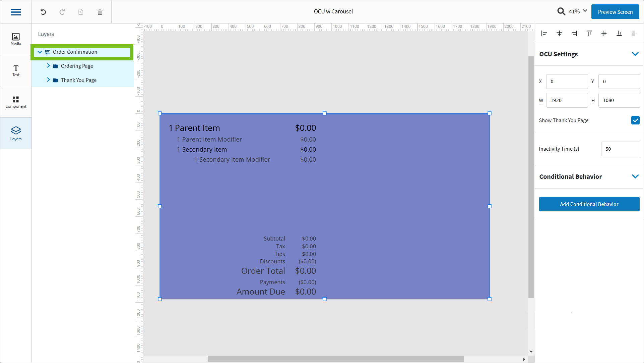Uncheck Show Thank You Page checkbox
This screenshot has height=363, width=644.
click(x=635, y=120)
